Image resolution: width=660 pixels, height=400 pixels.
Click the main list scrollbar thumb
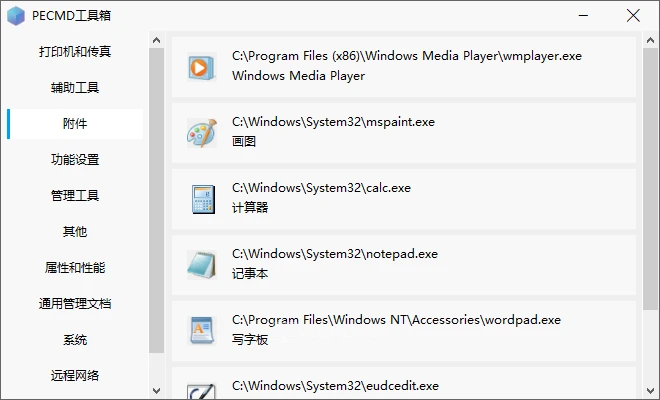[650, 180]
